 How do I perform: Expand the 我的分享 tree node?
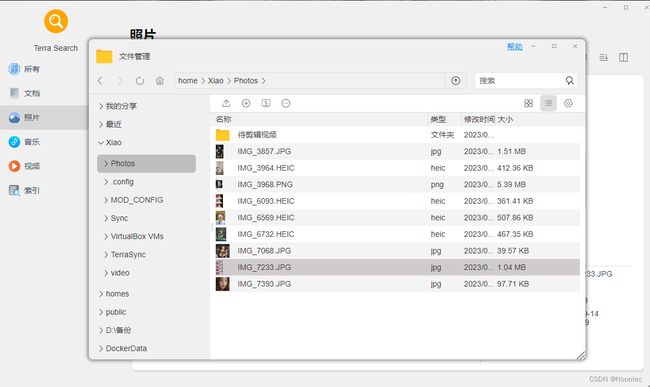(101, 106)
